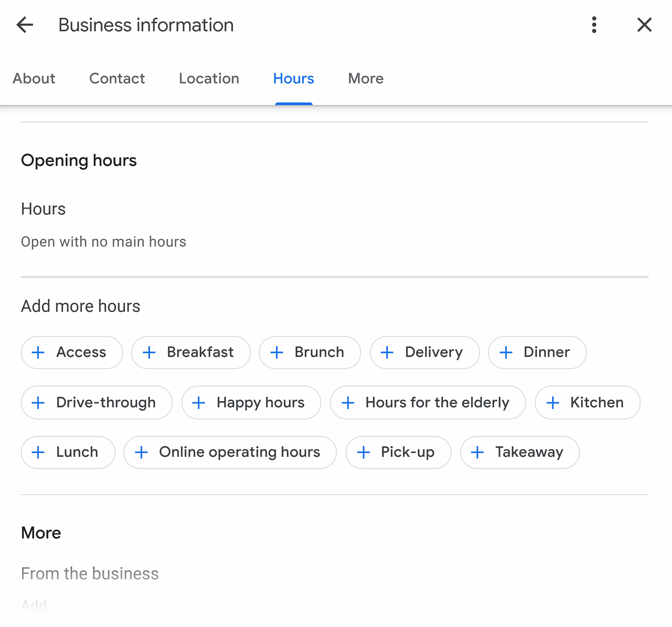Go to the More tab
This screenshot has width=672, height=627.
[366, 78]
